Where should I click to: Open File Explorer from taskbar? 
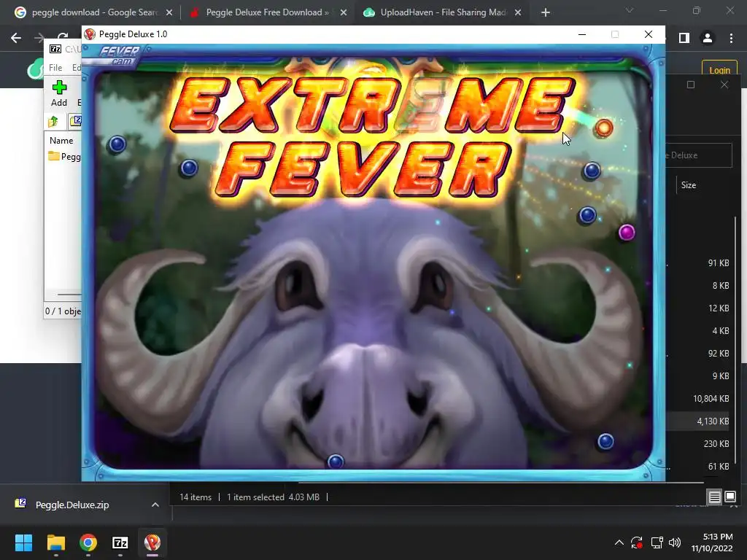55,542
